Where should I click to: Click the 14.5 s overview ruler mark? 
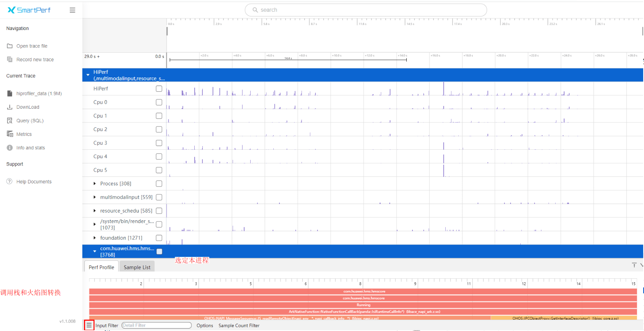click(410, 24)
